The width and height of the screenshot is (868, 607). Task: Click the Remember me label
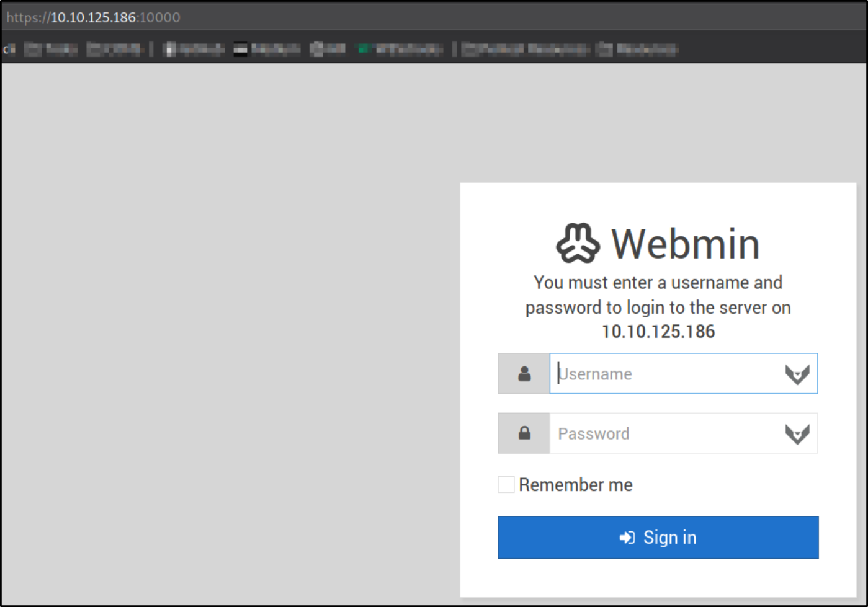[x=576, y=485]
